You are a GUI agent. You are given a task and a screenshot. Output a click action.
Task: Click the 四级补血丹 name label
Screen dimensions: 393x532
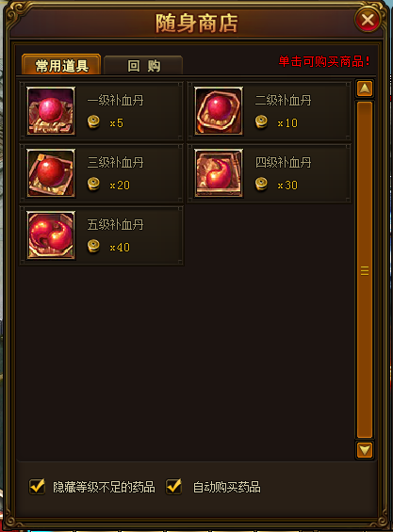click(283, 163)
